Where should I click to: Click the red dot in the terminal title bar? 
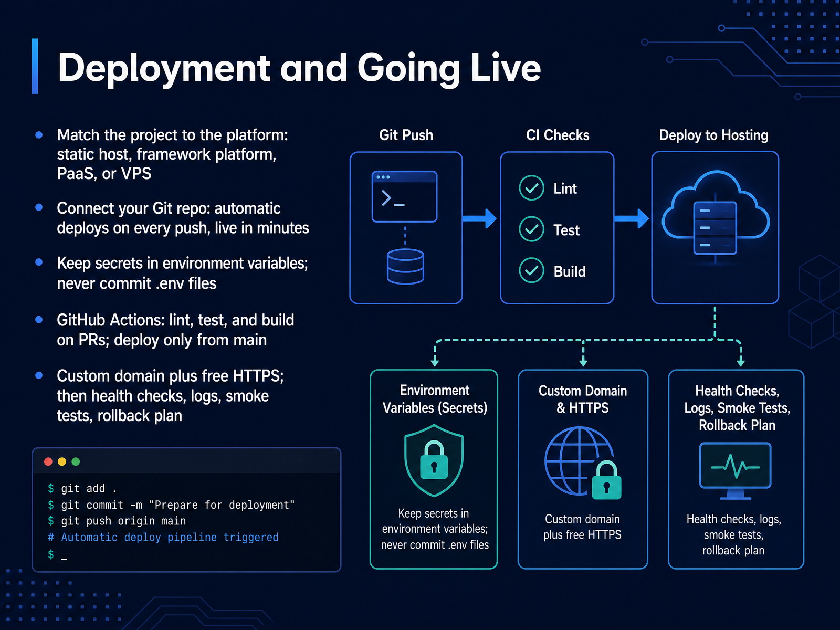(x=48, y=461)
